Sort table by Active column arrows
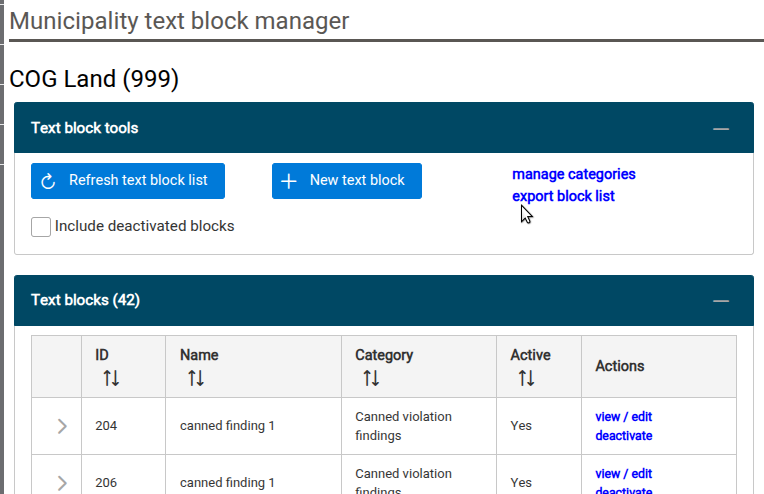This screenshot has width=764, height=494. (x=526, y=378)
